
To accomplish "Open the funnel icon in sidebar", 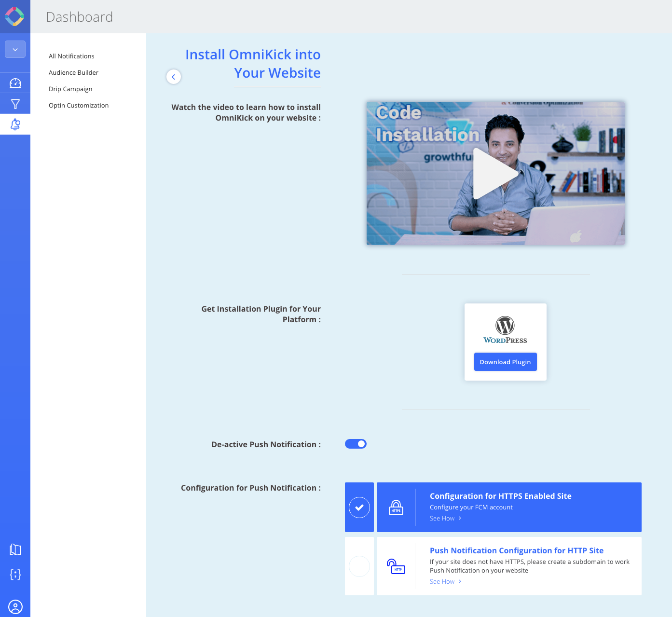I will pos(15,104).
